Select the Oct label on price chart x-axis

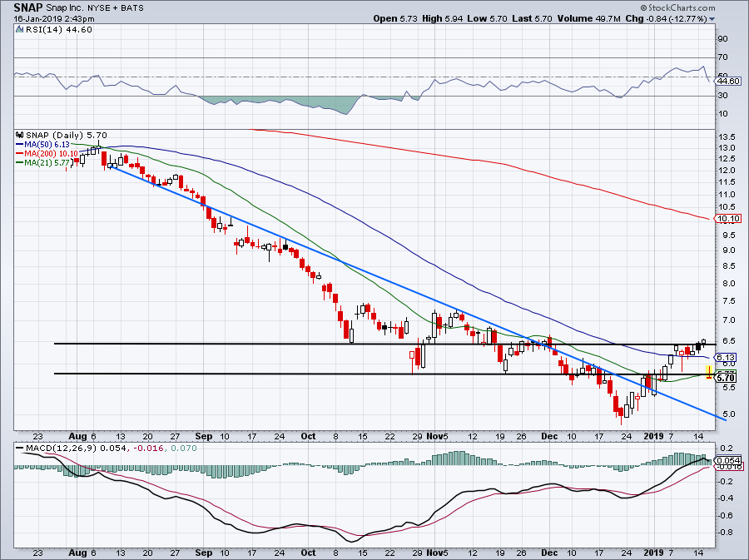pyautogui.click(x=307, y=435)
